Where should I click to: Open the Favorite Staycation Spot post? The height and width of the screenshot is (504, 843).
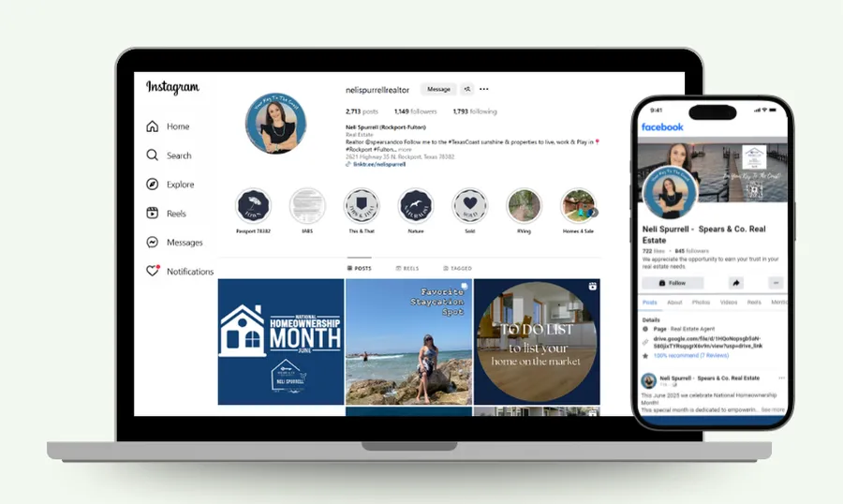[x=408, y=342]
